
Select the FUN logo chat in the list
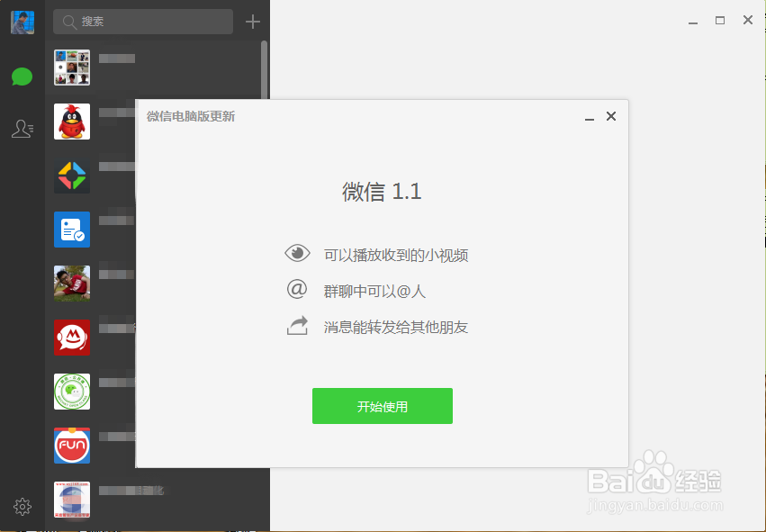(x=71, y=446)
